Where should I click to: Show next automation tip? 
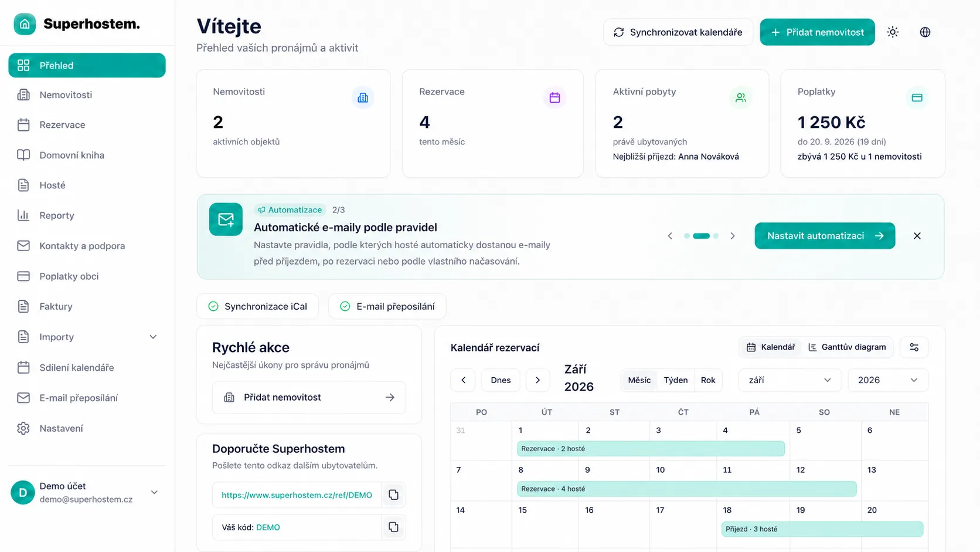733,236
